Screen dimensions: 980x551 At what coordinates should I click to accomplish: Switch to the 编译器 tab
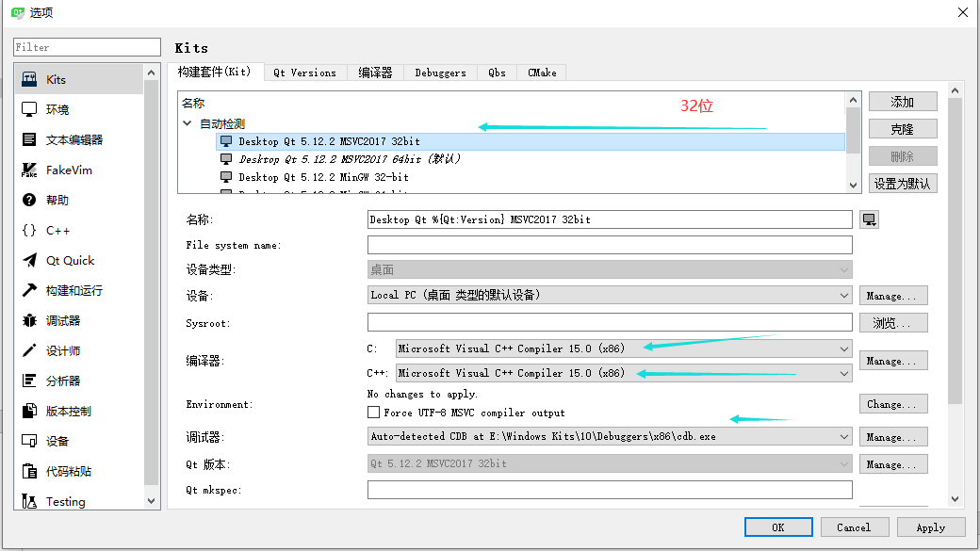coord(375,73)
